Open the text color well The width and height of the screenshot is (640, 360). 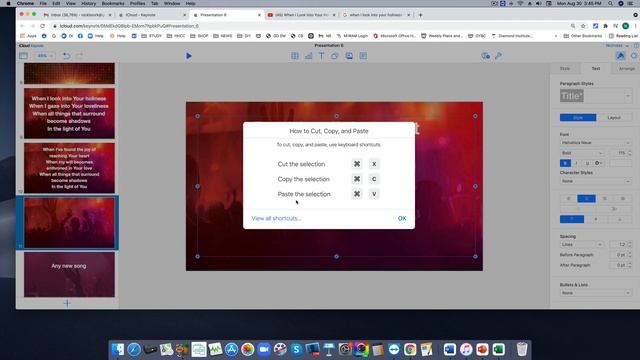tap(620, 163)
